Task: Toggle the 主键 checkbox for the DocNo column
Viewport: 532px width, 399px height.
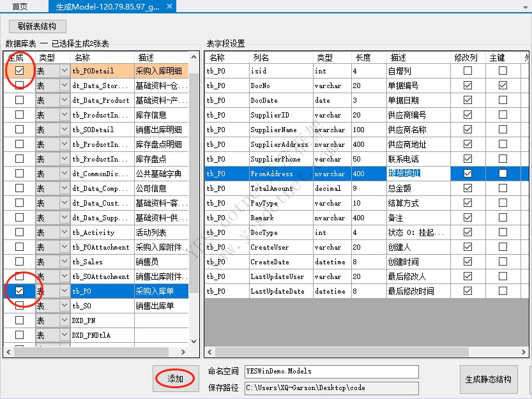Action: (503, 86)
